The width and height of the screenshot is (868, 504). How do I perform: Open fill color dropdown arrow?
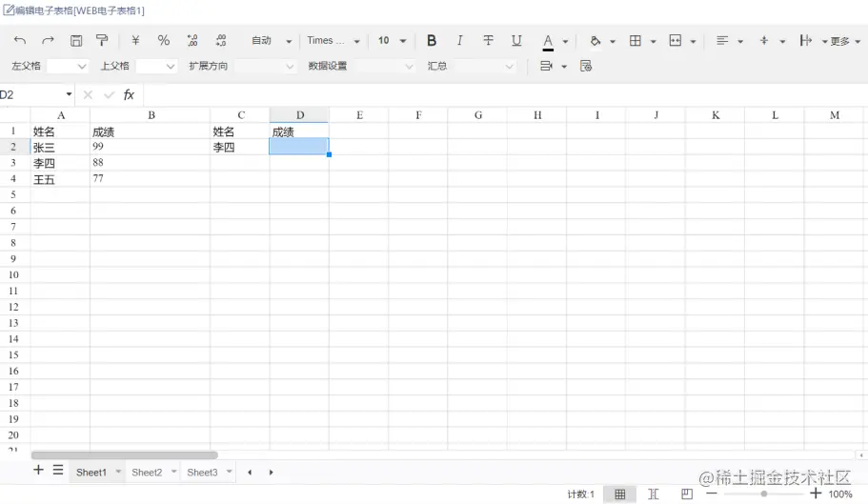pyautogui.click(x=613, y=42)
